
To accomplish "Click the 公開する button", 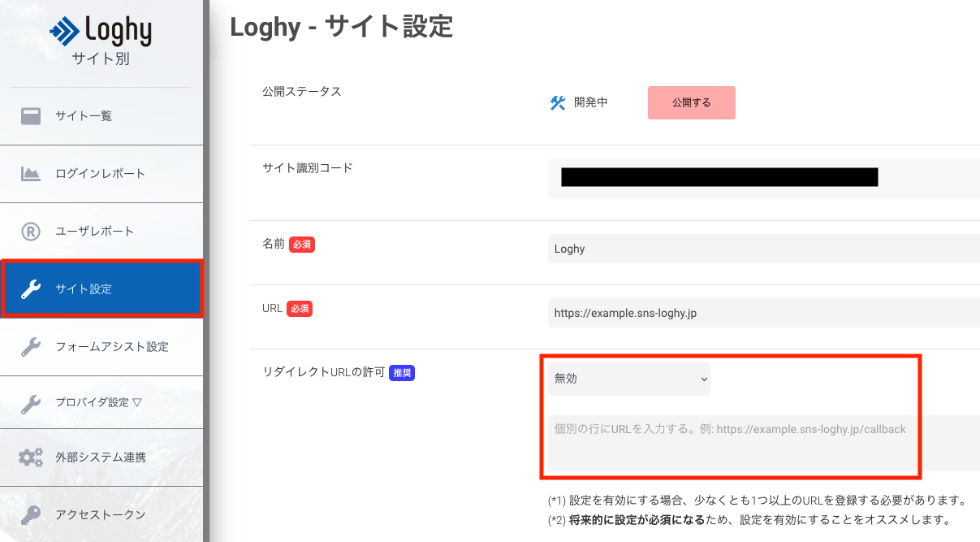I will click(692, 103).
